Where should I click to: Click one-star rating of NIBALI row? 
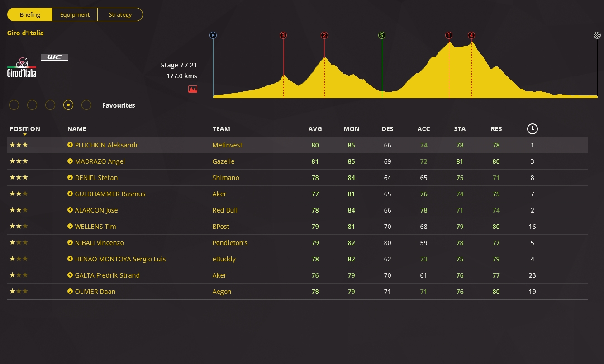[19, 243]
